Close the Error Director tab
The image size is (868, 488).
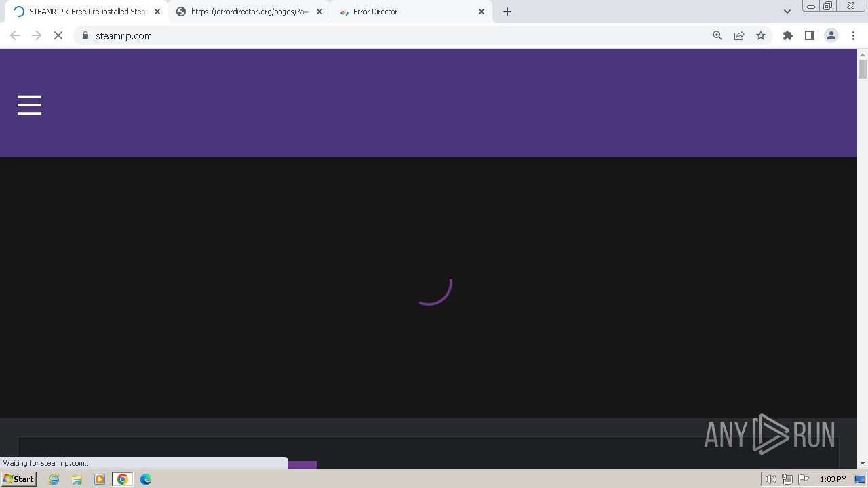click(481, 12)
